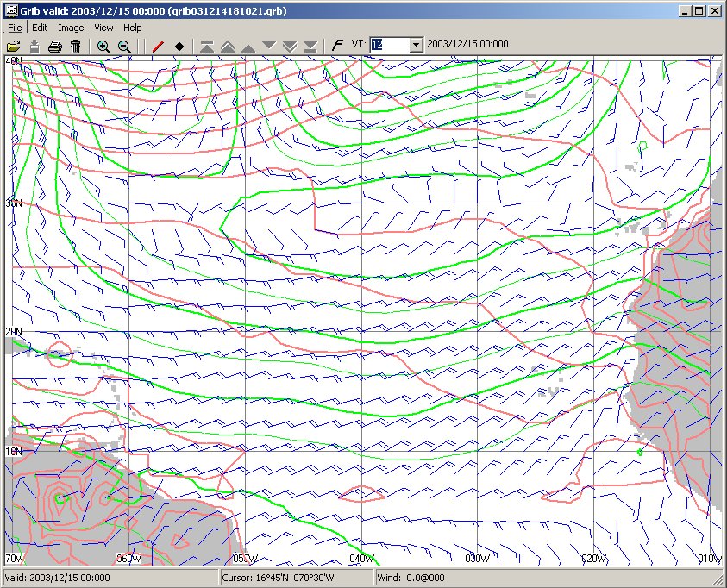This screenshot has width=727, height=588.
Task: Click the printer icon in toolbar
Action: click(x=55, y=47)
